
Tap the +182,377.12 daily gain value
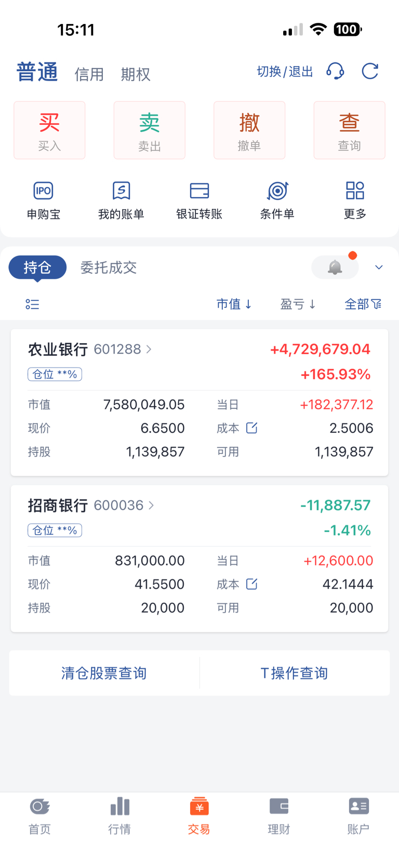tap(337, 405)
